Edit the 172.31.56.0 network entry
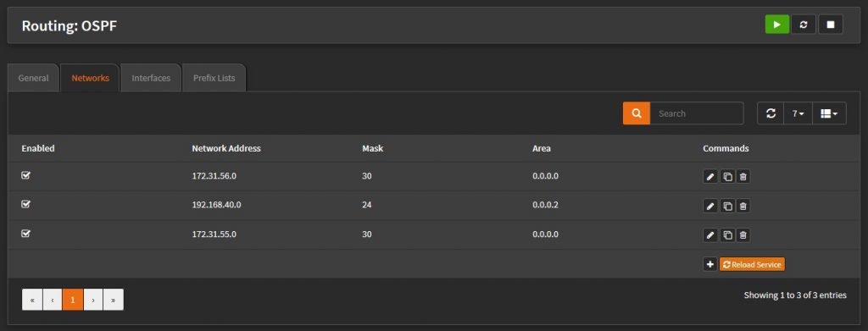 click(710, 177)
